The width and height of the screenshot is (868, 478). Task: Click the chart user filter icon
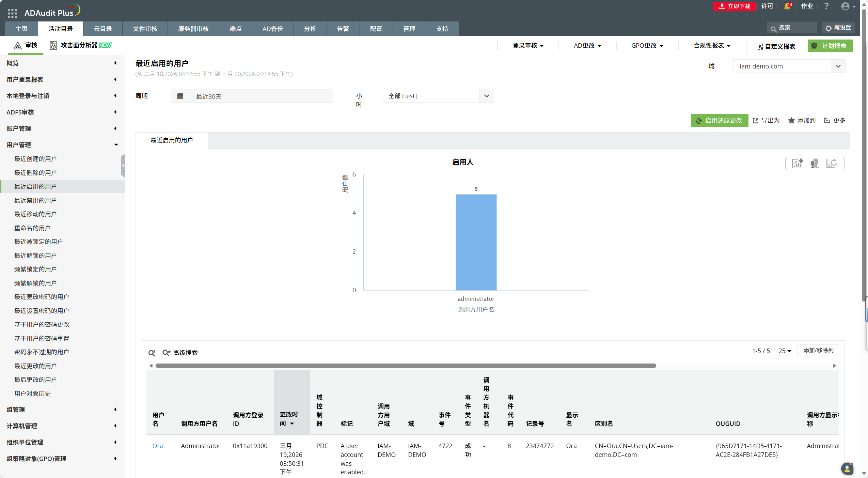815,164
